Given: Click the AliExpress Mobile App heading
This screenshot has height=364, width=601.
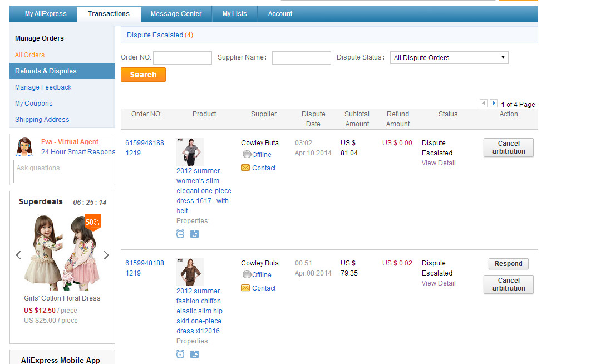Looking at the screenshot, I should [x=61, y=360].
